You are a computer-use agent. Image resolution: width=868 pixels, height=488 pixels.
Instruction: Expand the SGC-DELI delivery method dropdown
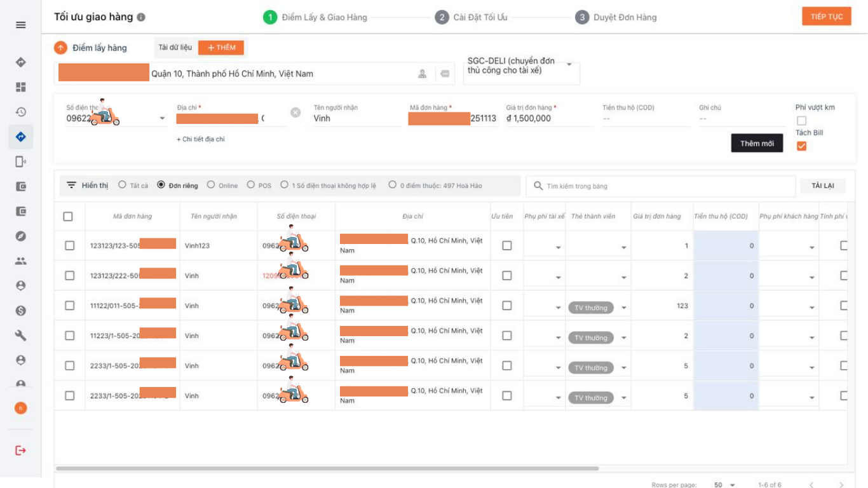click(x=569, y=65)
